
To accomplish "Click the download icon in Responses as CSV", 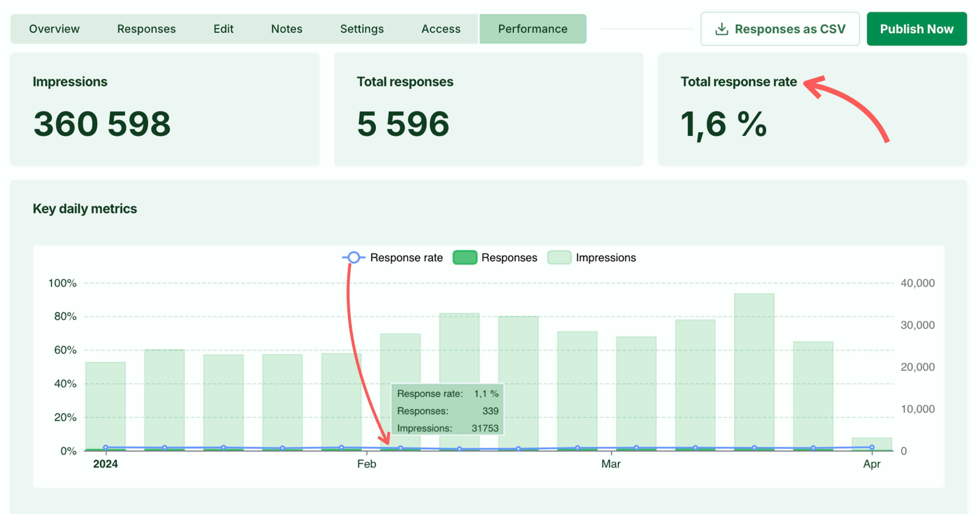I will (x=721, y=29).
